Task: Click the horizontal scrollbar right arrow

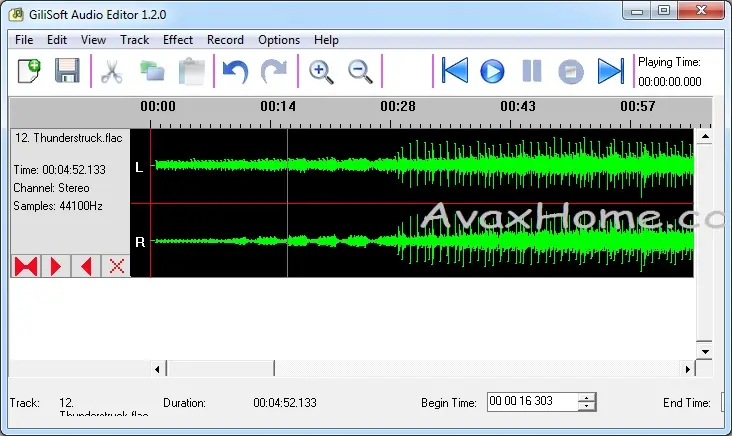Action: tap(688, 369)
